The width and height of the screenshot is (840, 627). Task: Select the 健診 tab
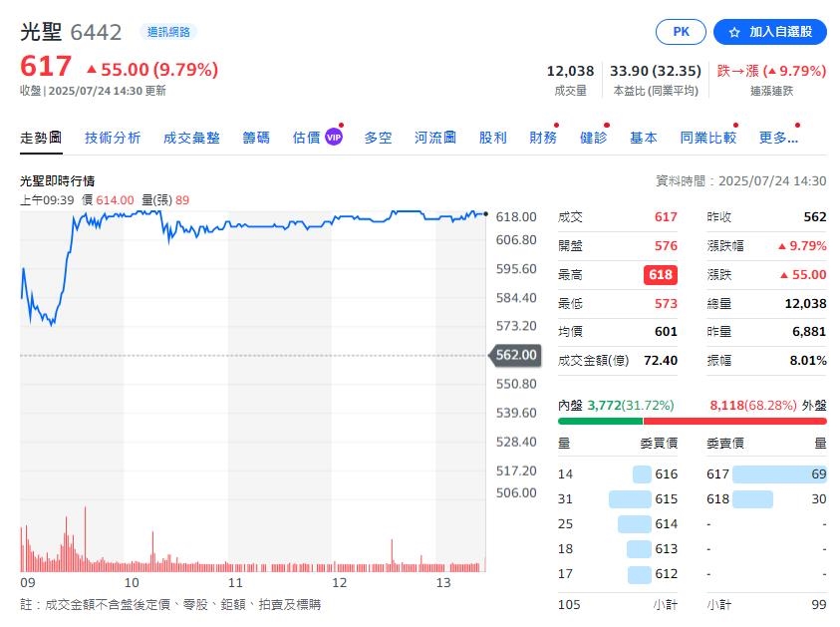[x=594, y=137]
